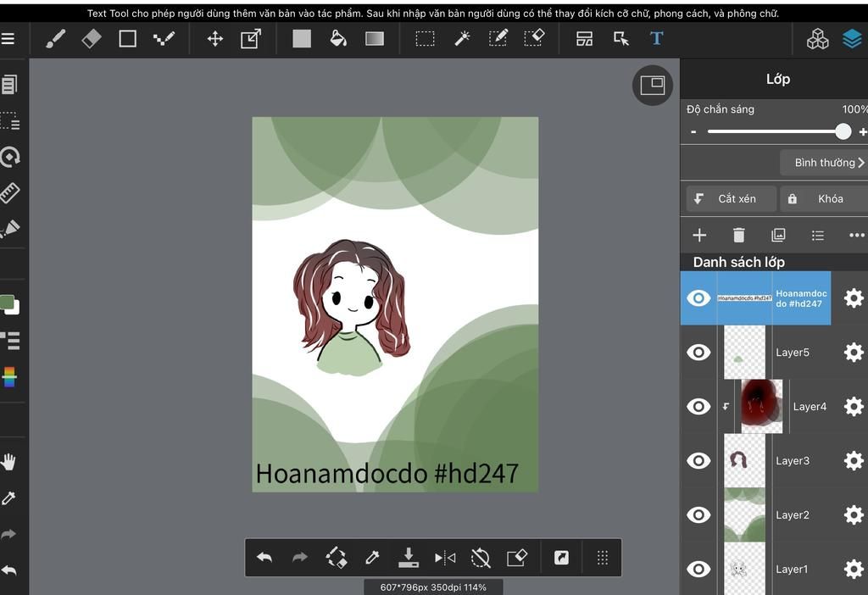
Task: Select the panel Divide tool
Action: pyautogui.click(x=585, y=39)
